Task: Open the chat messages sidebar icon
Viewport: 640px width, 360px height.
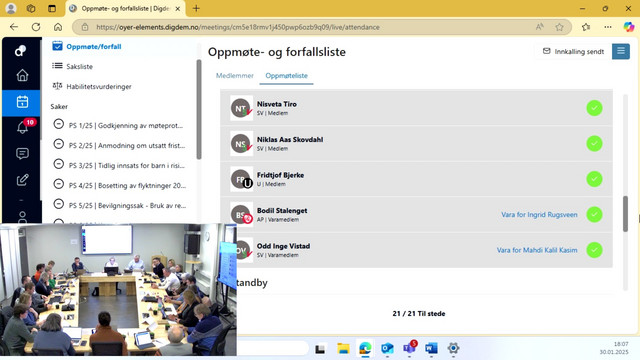Action: pyautogui.click(x=22, y=153)
